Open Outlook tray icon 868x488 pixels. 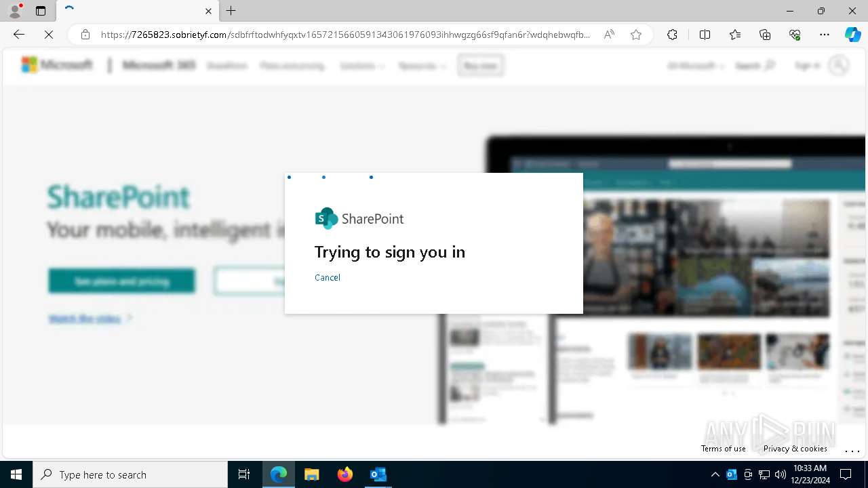(x=732, y=474)
